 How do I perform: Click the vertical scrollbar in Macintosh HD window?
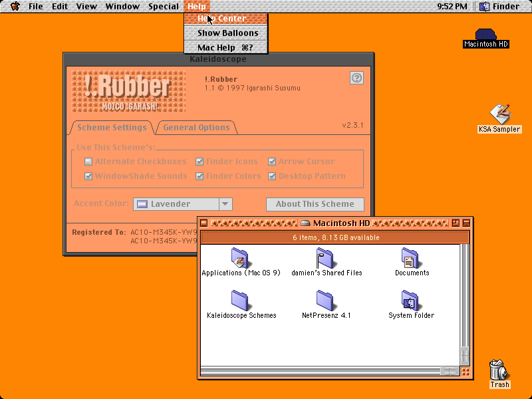(x=465, y=305)
